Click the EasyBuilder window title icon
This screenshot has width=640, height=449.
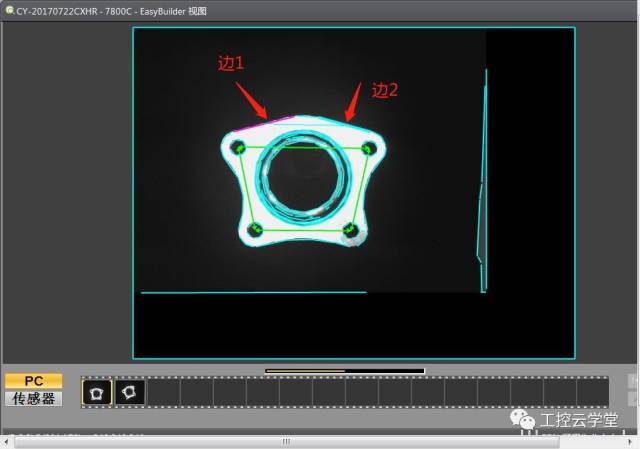[9, 10]
